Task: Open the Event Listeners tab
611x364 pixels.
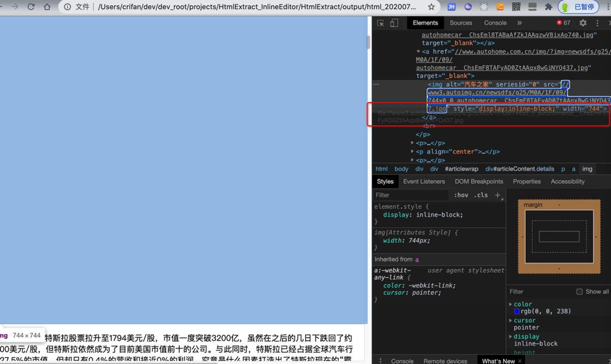Action: [x=424, y=181]
